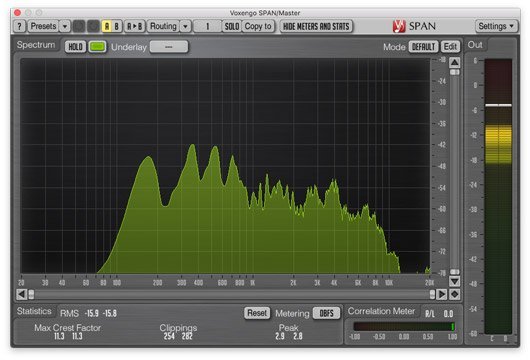Click Edit next to Mode
This screenshot has height=360, width=530.
(x=450, y=47)
